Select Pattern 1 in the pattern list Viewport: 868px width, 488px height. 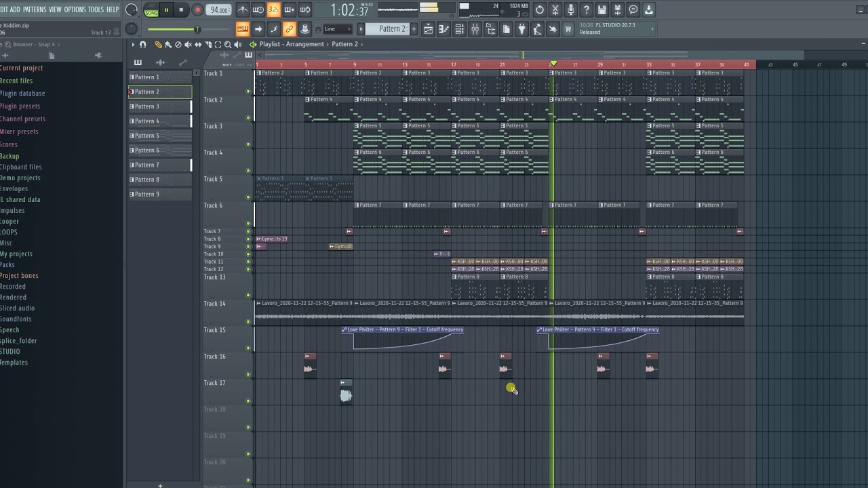coord(160,77)
